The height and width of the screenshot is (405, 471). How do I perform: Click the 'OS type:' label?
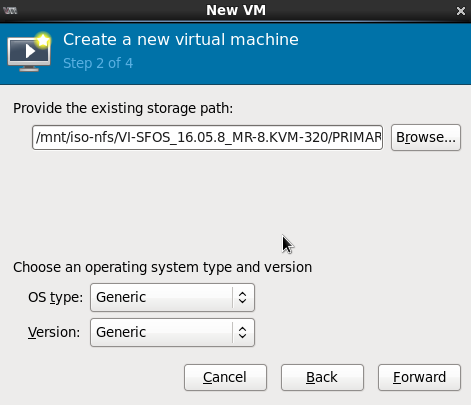click(55, 297)
